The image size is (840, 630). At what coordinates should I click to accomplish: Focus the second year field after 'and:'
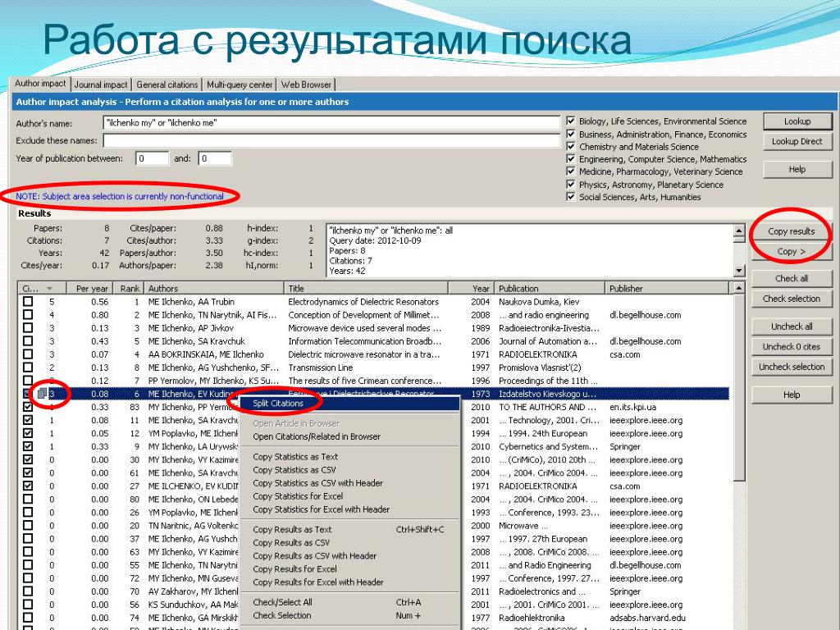point(215,158)
